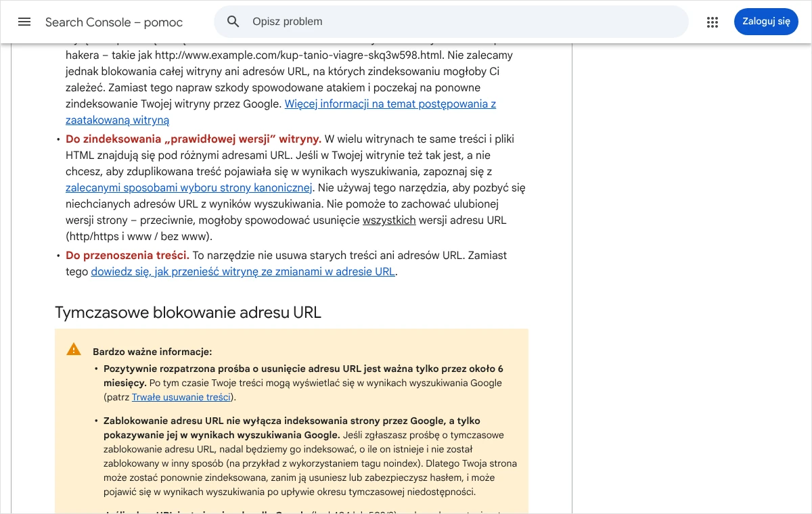Click heading 'Tymczasowe blokowanie adresu URL'
This screenshot has width=812, height=514.
coord(188,312)
